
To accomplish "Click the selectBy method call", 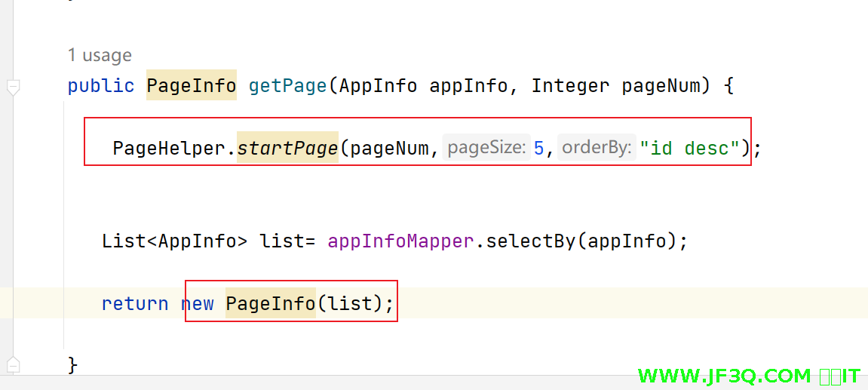I will 530,241.
